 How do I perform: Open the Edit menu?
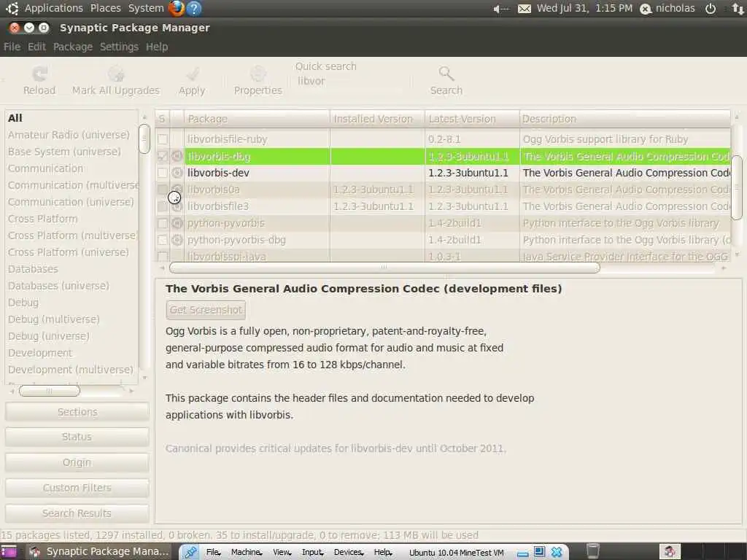pos(36,47)
